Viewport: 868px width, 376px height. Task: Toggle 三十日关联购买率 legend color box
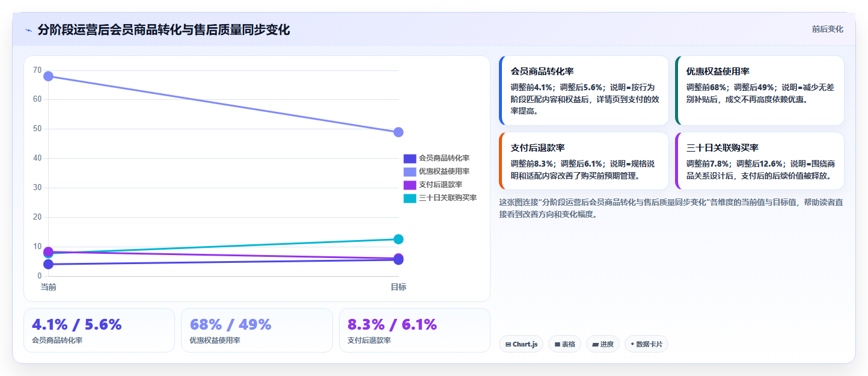[409, 198]
